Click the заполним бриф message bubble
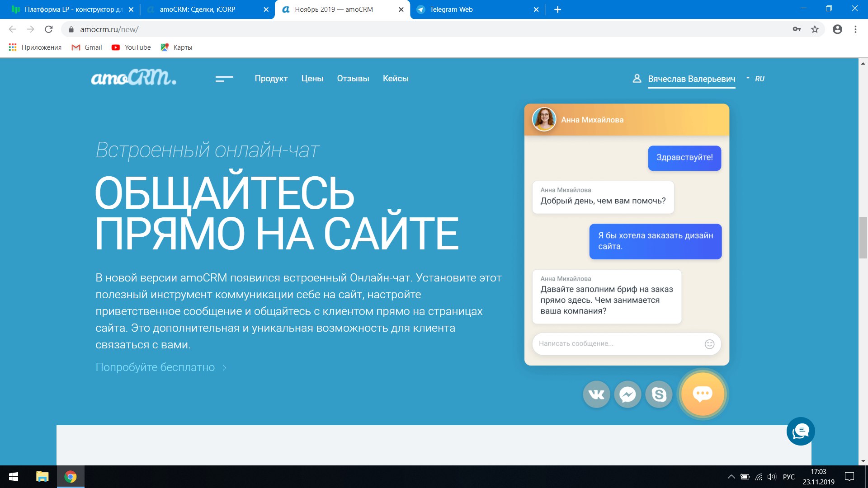Image resolution: width=868 pixels, height=488 pixels. [x=607, y=296]
